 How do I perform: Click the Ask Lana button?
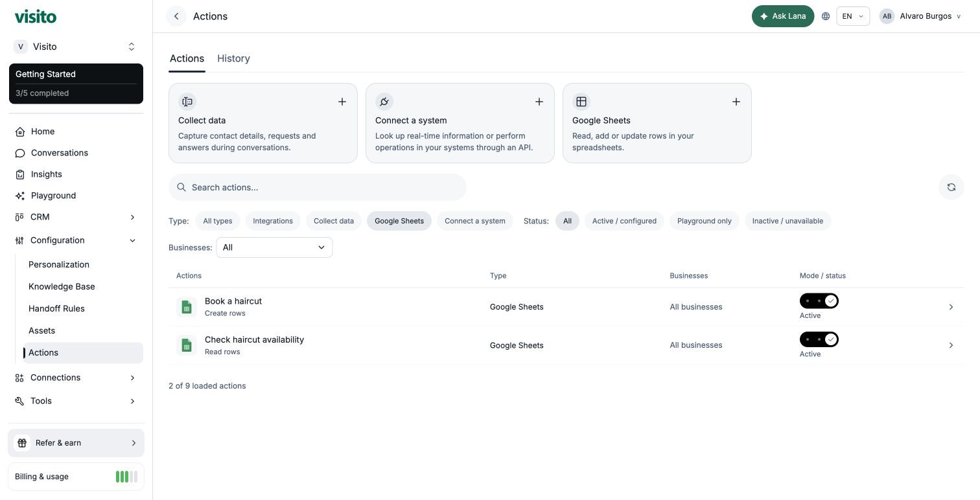783,16
